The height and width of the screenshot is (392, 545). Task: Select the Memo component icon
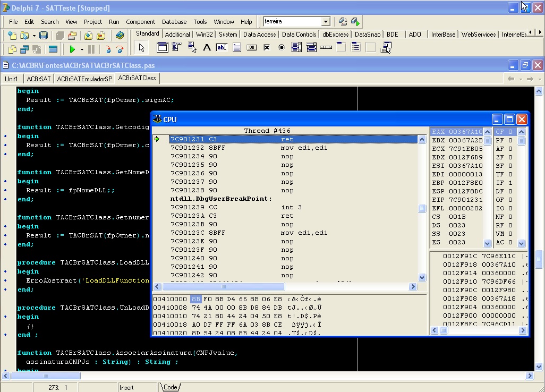tap(237, 47)
